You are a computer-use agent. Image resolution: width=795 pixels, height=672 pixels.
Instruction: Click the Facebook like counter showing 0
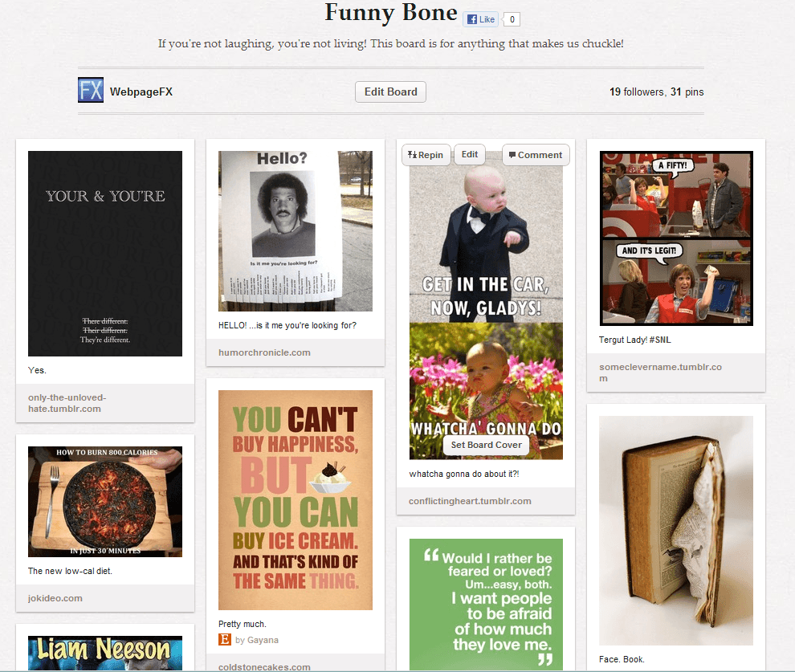[x=511, y=18]
